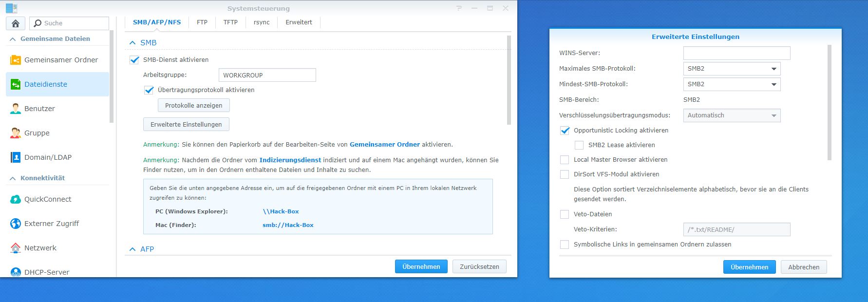Collapse Konnektivität sidebar group

tap(13, 178)
